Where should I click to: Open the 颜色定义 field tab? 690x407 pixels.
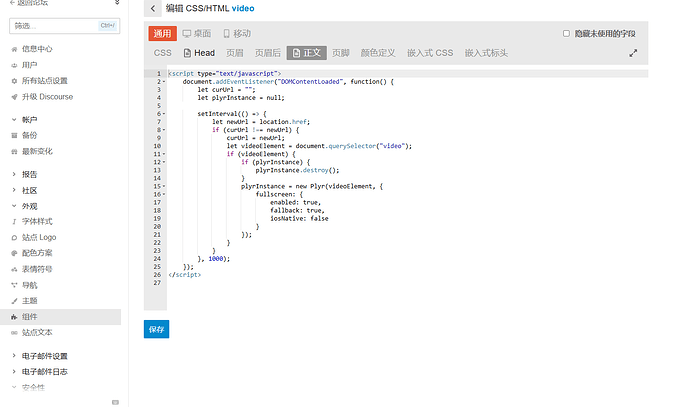(378, 53)
